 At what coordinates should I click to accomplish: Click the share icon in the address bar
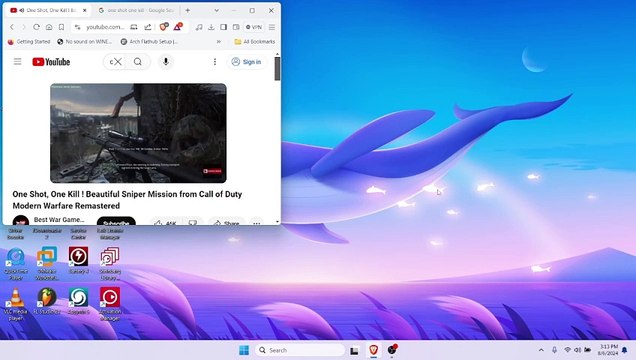tap(148, 27)
